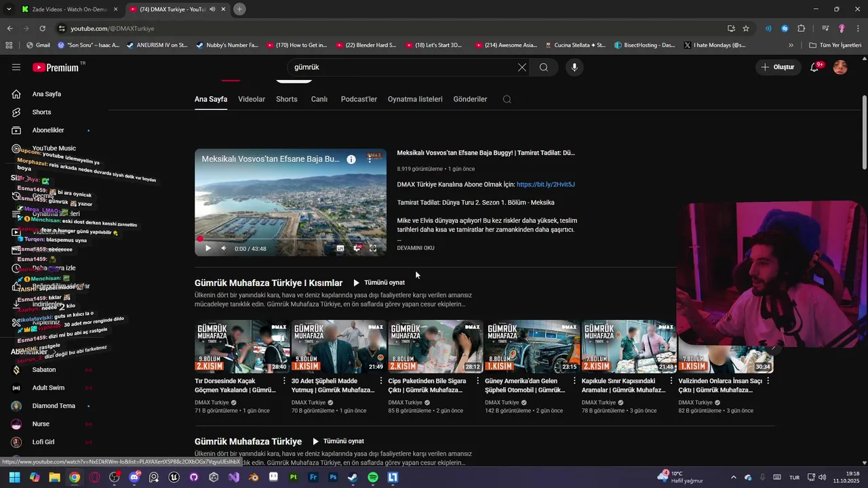This screenshot has height=488, width=868.
Task: Open Tır Dorsesinde Kaçak Göçmen thumbnail
Action: (242, 346)
